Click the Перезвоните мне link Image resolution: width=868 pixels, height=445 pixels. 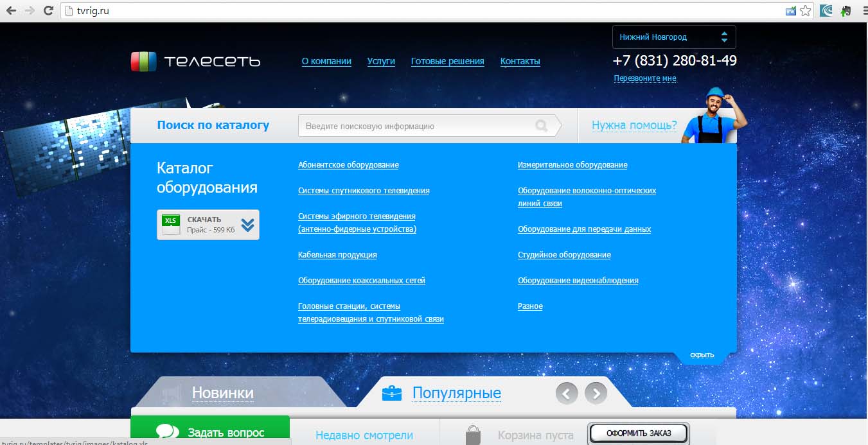coord(645,78)
